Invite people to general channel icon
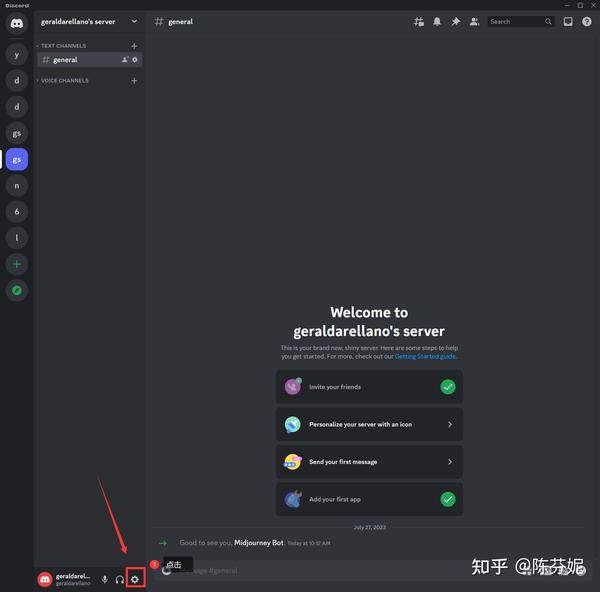This screenshot has width=600, height=592. click(x=125, y=60)
